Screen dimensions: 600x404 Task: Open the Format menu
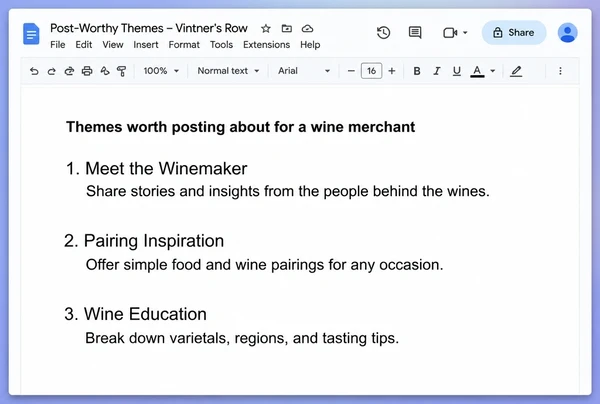(184, 45)
